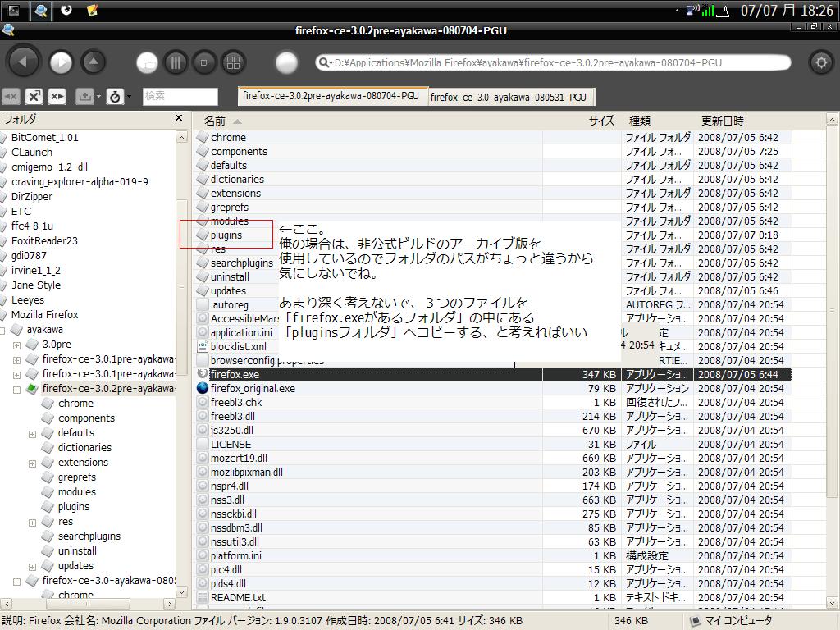Switch to the three-column view button
The image size is (840, 630).
(x=176, y=63)
